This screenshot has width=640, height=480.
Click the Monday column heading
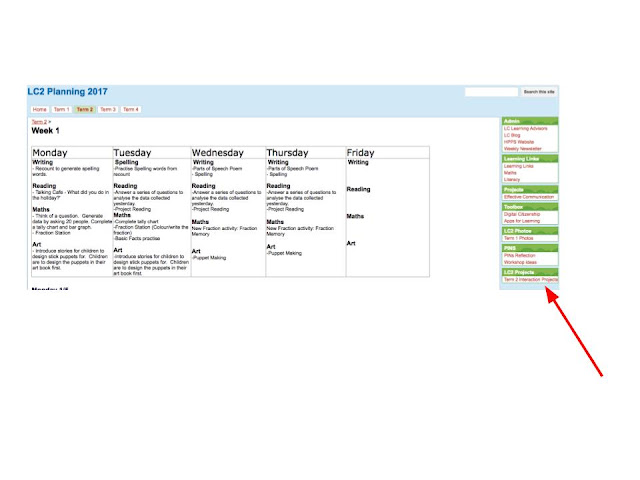coord(50,153)
